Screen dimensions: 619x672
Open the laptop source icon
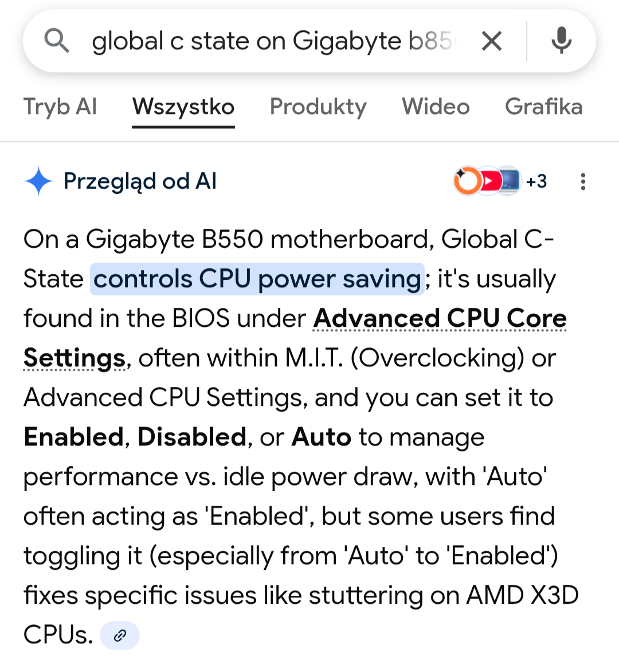509,181
